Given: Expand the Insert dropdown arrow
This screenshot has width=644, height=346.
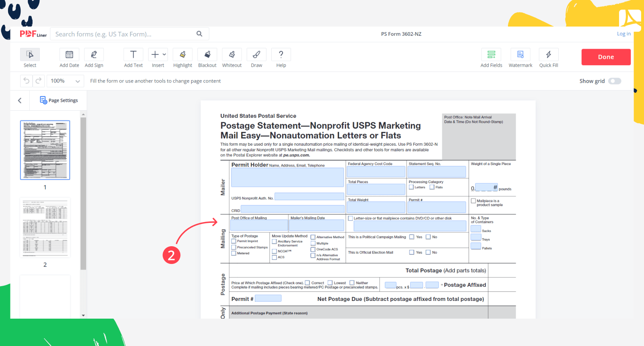Looking at the screenshot, I should (x=164, y=54).
